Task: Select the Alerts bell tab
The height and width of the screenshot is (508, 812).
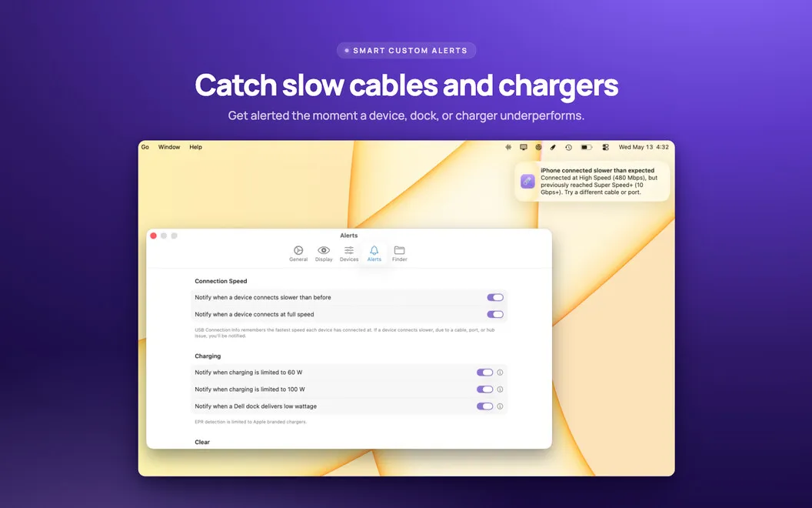Action: (x=374, y=253)
